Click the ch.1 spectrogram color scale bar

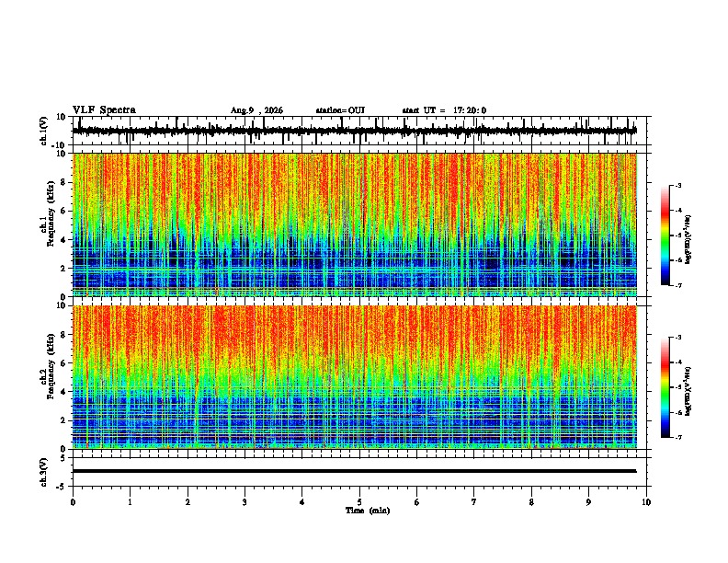coord(665,236)
